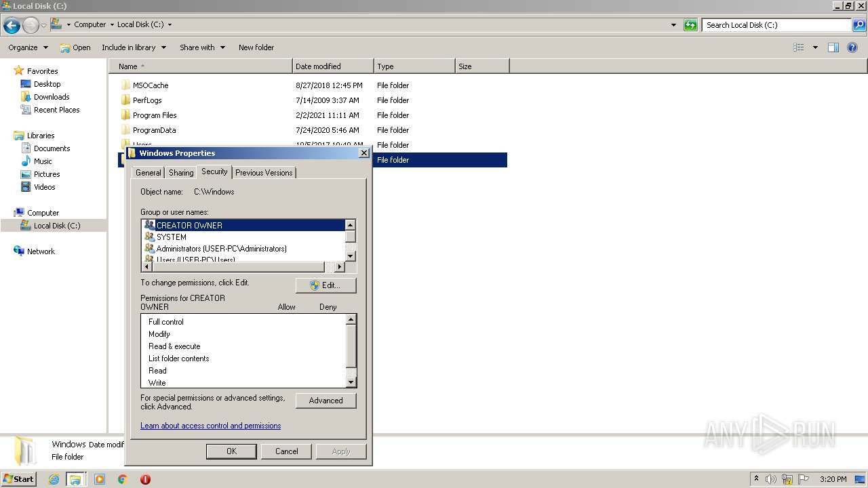Click the Forward navigation arrow

[x=31, y=26]
